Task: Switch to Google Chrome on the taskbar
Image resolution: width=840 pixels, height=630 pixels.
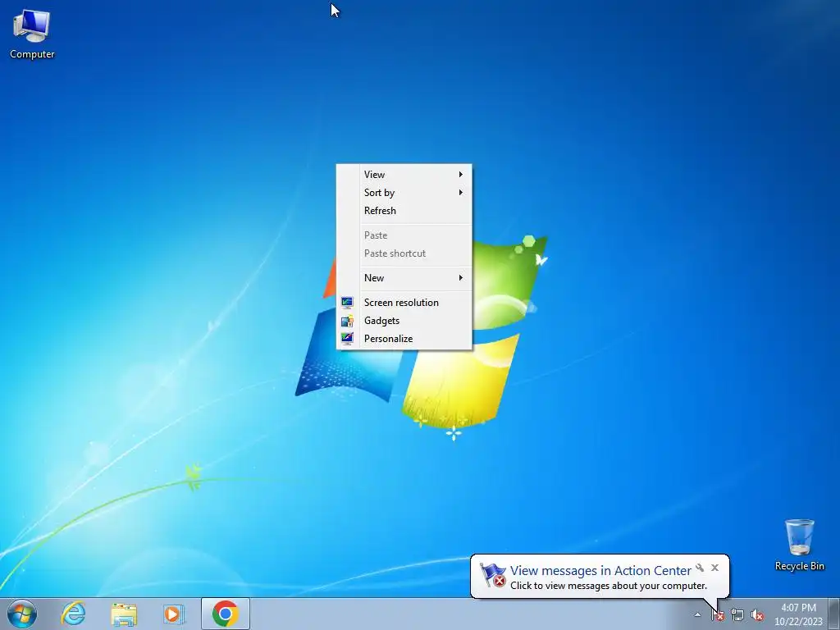Action: (226, 614)
